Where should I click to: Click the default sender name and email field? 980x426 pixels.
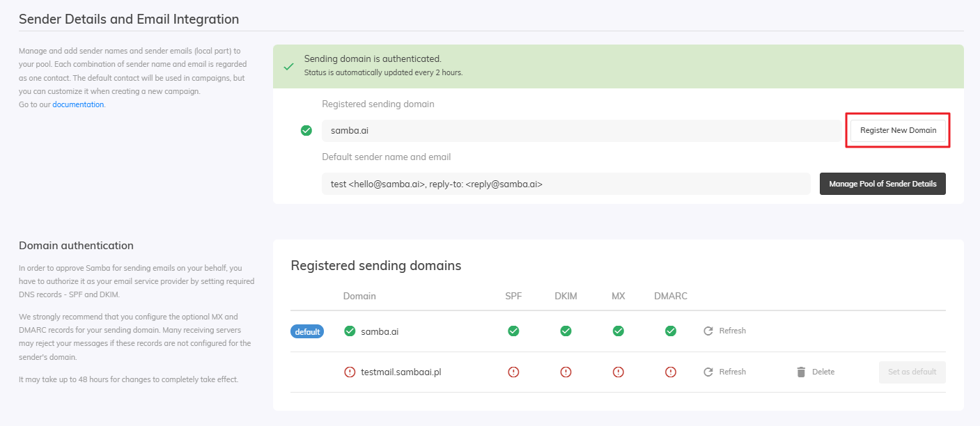click(566, 184)
